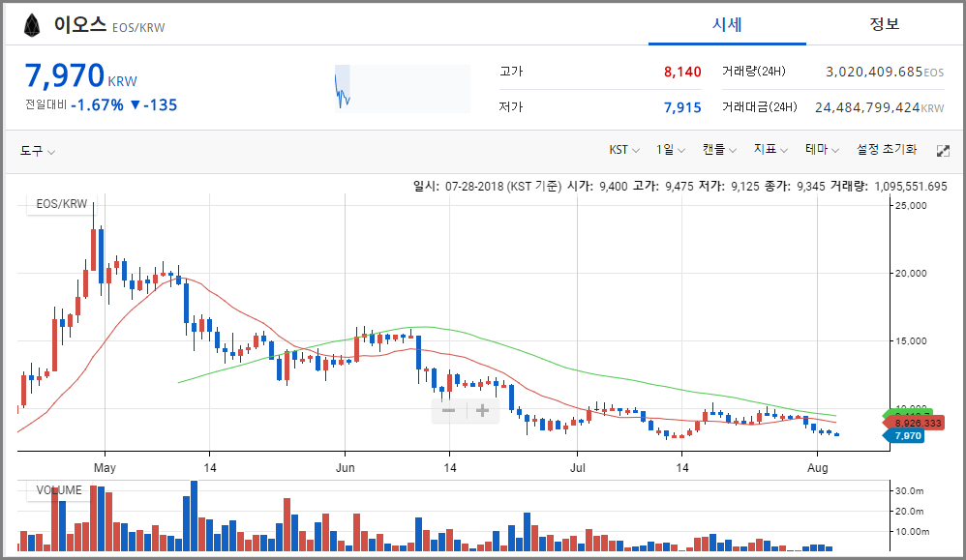The image size is (966, 560).
Task: Open the 지표 indicators dropdown
Action: click(770, 150)
